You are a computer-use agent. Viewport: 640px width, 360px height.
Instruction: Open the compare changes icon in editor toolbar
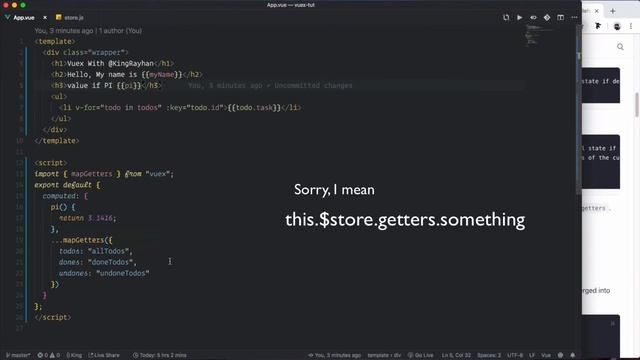pyautogui.click(x=506, y=18)
